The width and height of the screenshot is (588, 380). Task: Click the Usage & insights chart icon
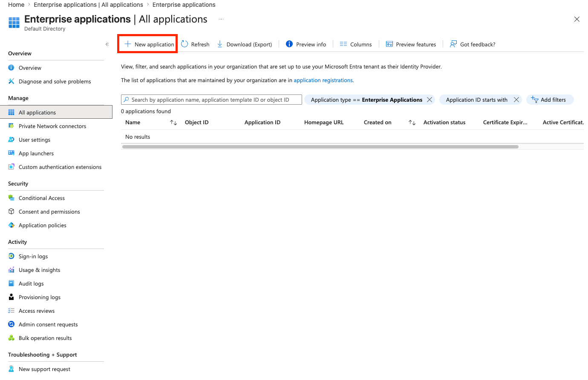tap(12, 270)
